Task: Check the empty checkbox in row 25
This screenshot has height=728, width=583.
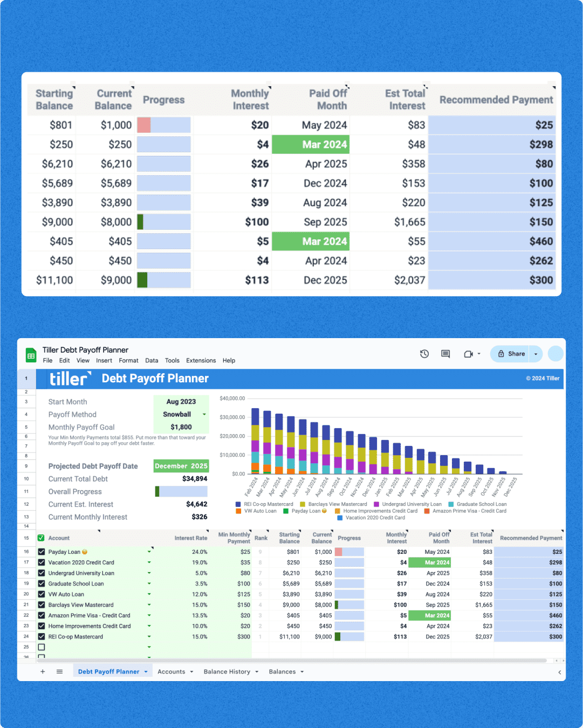Action: coord(41,647)
